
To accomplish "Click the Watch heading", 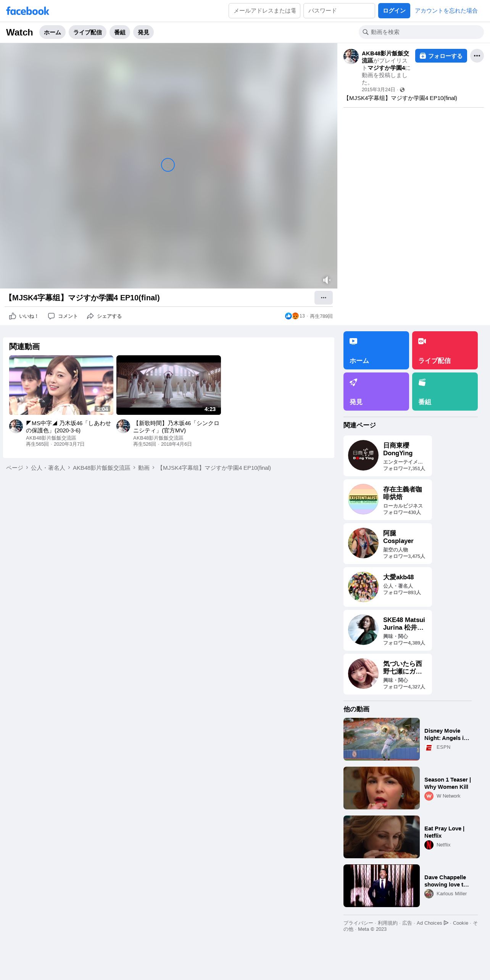I will 19,32.
